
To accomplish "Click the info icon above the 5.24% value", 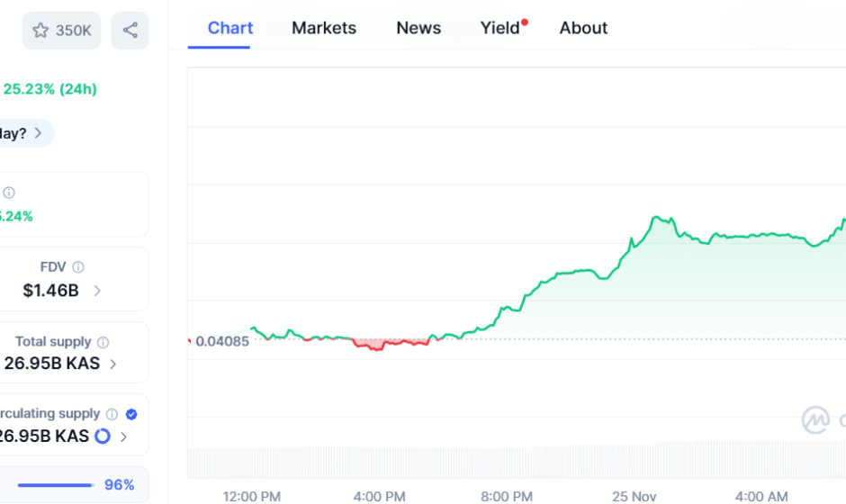I will coord(9,193).
